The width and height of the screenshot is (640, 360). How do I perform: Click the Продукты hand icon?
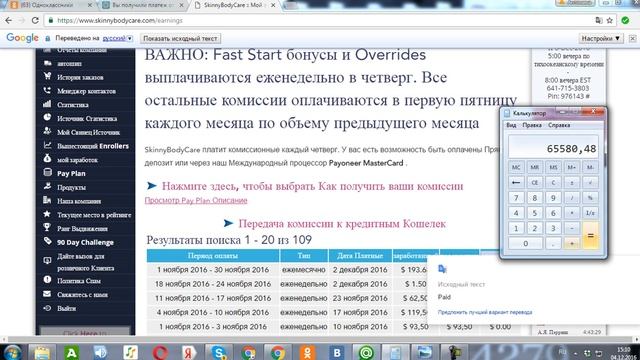(47, 187)
